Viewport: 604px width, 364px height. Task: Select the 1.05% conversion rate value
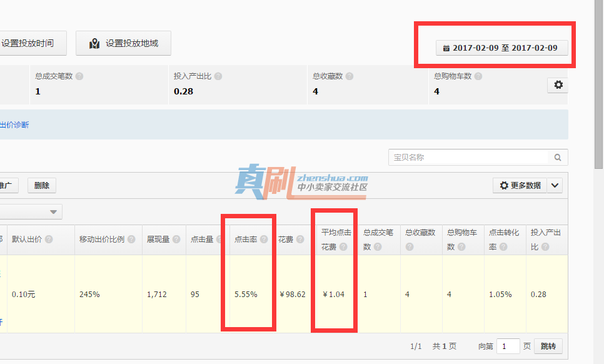[500, 295]
